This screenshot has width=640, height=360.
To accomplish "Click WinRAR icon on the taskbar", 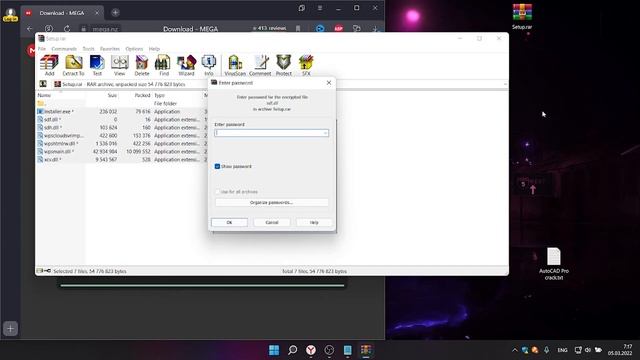I will [366, 350].
